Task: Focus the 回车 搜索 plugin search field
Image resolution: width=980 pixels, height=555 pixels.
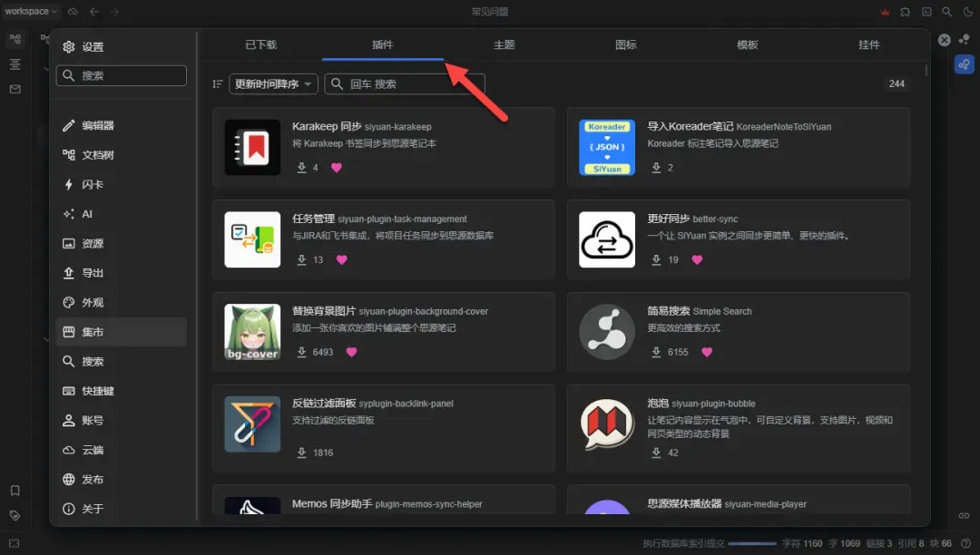Action: coord(405,83)
